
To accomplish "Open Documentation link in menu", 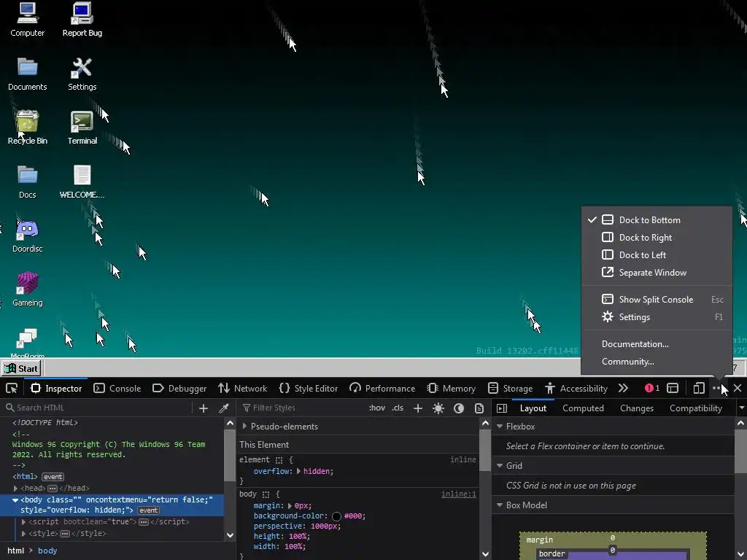I will [657, 344].
